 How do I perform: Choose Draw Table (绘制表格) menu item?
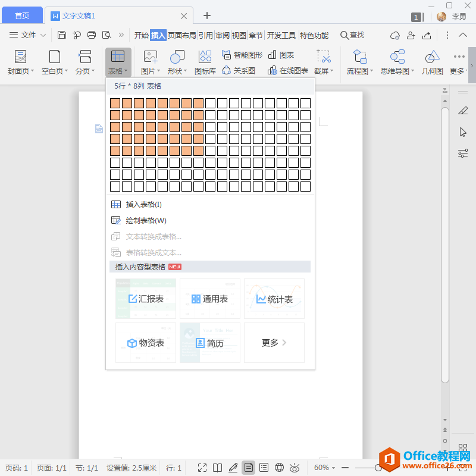(x=210, y=220)
